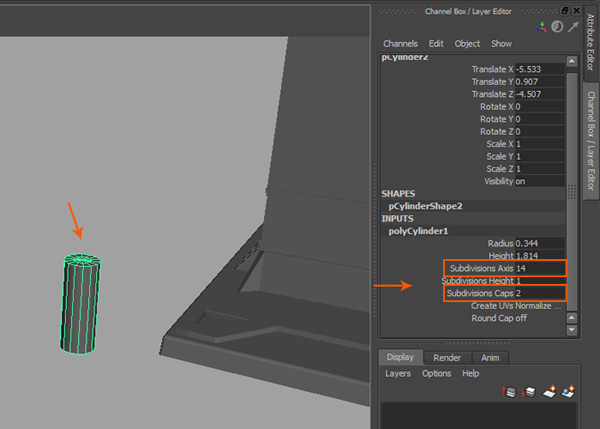Undock the Channel Box panel
600x429 pixels.
tap(565, 9)
